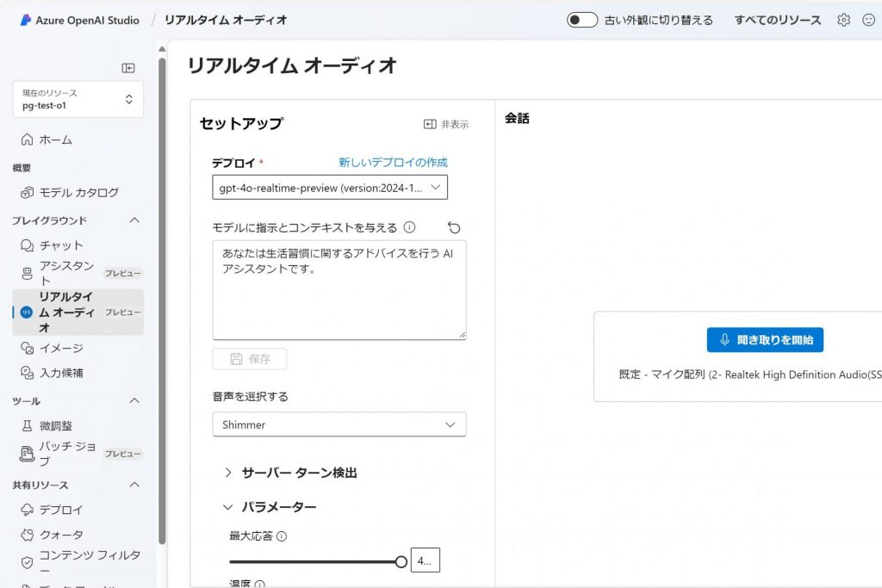882x588 pixels.
Task: Click the 聞き取りを開始 button
Action: click(x=765, y=340)
